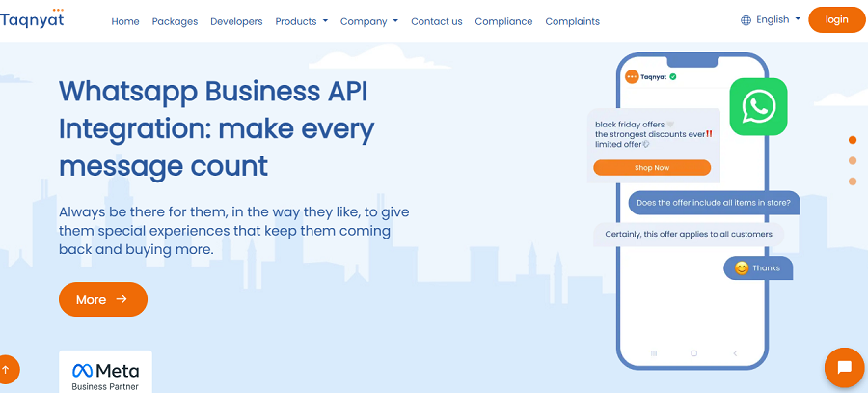This screenshot has height=393, width=868.
Task: Click the 'black friday offers' message text
Action: 653,134
